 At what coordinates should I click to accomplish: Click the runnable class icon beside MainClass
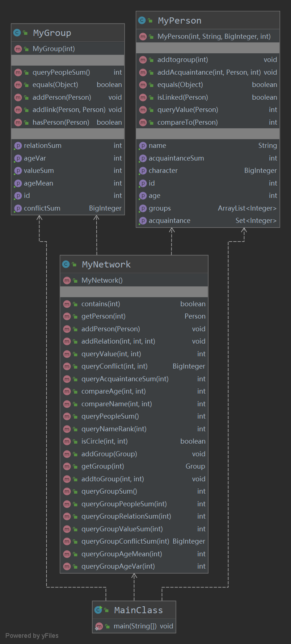point(98,610)
